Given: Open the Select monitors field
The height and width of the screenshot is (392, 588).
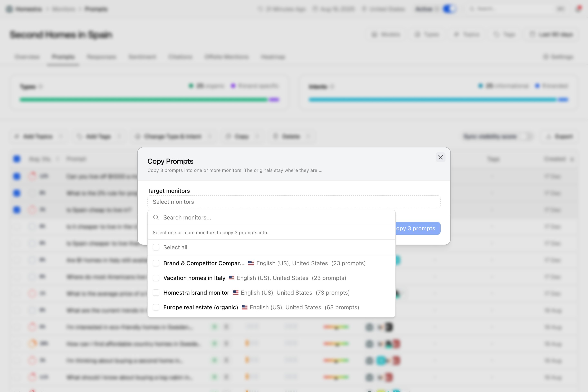Looking at the screenshot, I should [294, 202].
